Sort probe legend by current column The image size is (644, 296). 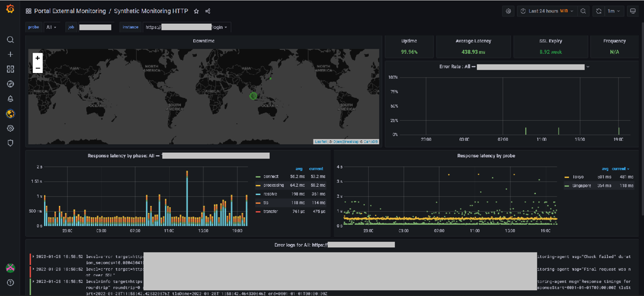coord(620,169)
